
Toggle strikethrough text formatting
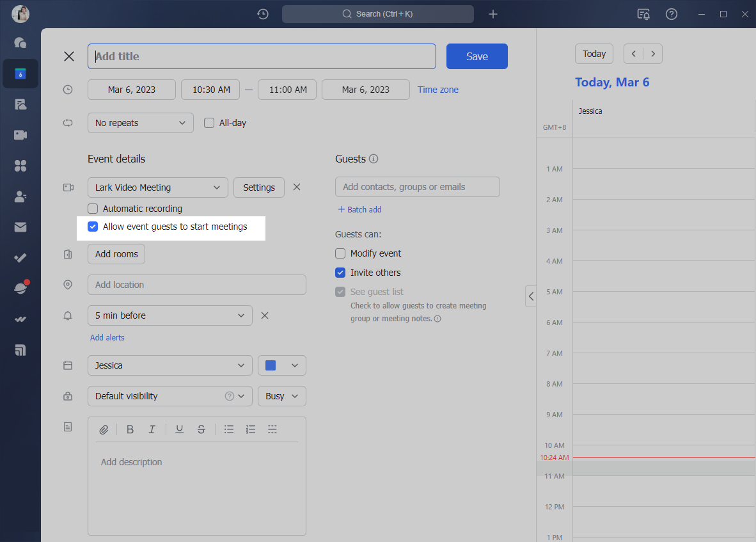[x=201, y=429]
